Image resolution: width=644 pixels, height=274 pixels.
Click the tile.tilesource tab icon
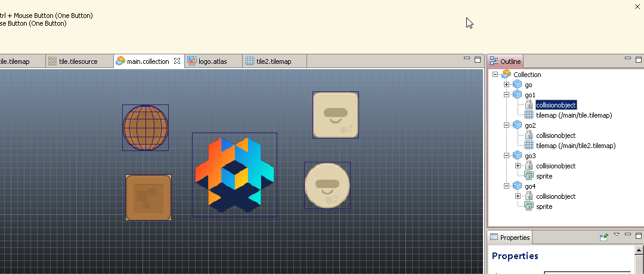tap(52, 61)
